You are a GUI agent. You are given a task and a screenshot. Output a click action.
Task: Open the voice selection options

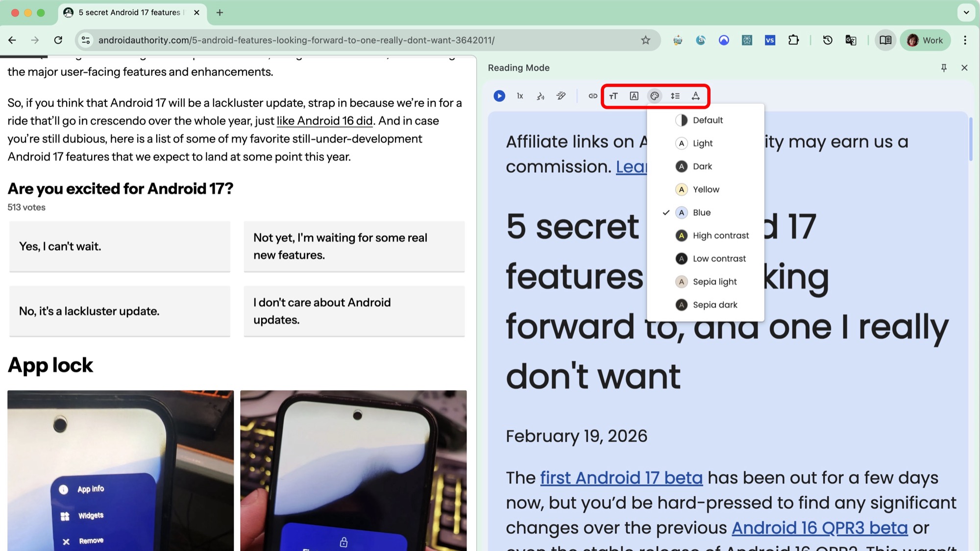(540, 96)
